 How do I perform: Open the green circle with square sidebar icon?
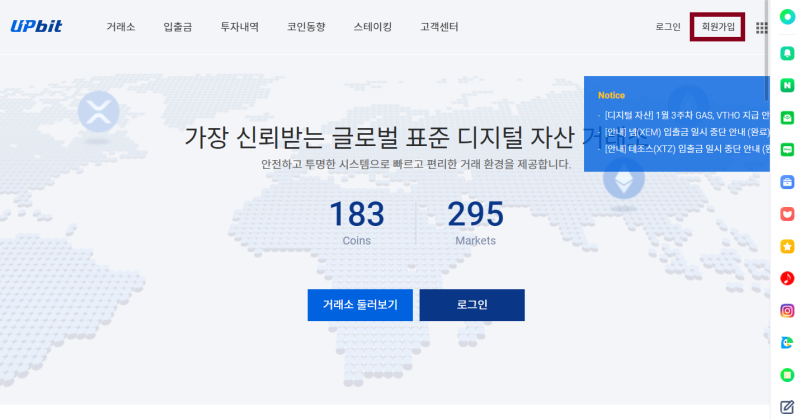click(x=787, y=375)
